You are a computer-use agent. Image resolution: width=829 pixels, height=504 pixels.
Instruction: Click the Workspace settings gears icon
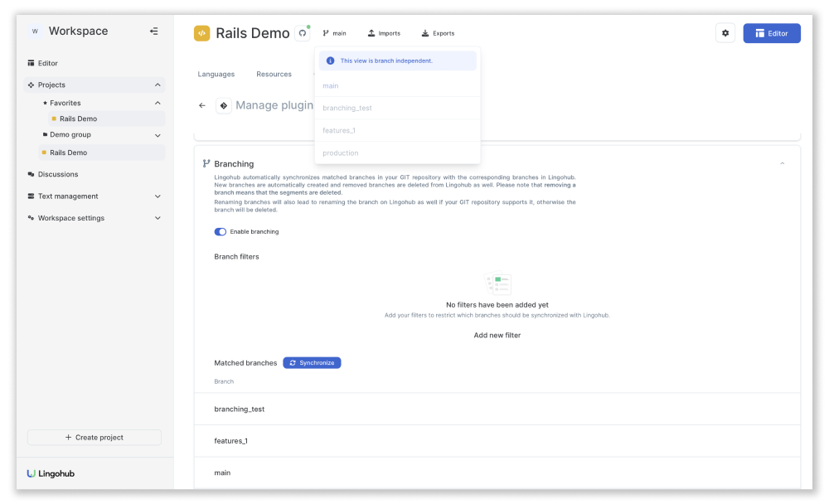pos(31,218)
